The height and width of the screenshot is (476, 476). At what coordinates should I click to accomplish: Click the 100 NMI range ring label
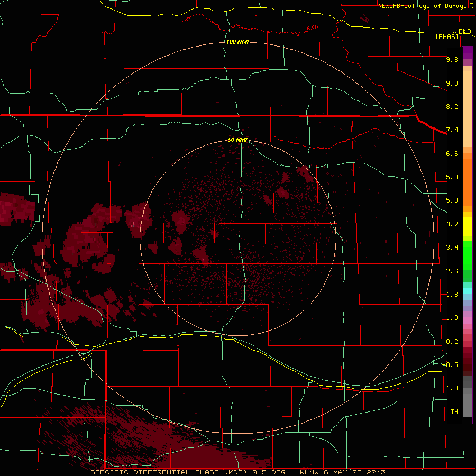pyautogui.click(x=237, y=42)
